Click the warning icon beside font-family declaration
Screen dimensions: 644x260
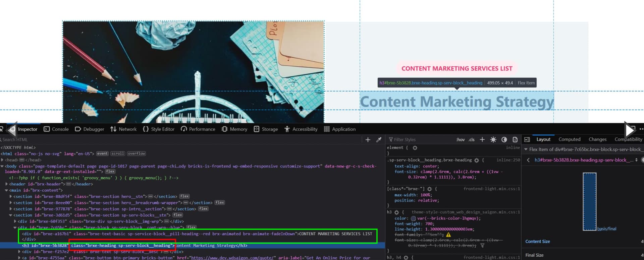(x=448, y=235)
